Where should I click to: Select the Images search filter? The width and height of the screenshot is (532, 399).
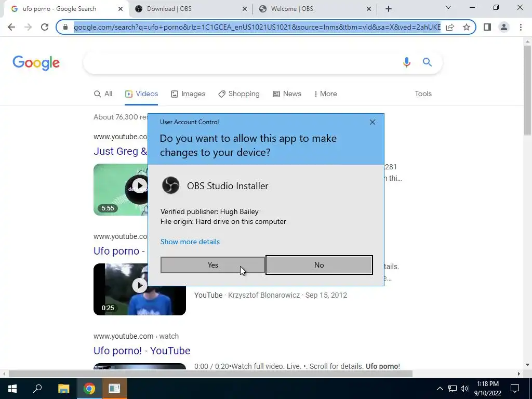[x=188, y=94]
